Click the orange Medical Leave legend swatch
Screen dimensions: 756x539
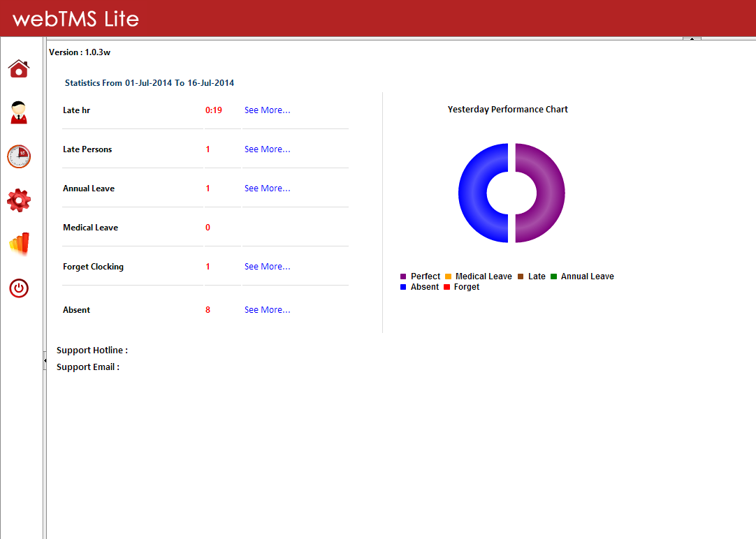click(448, 276)
